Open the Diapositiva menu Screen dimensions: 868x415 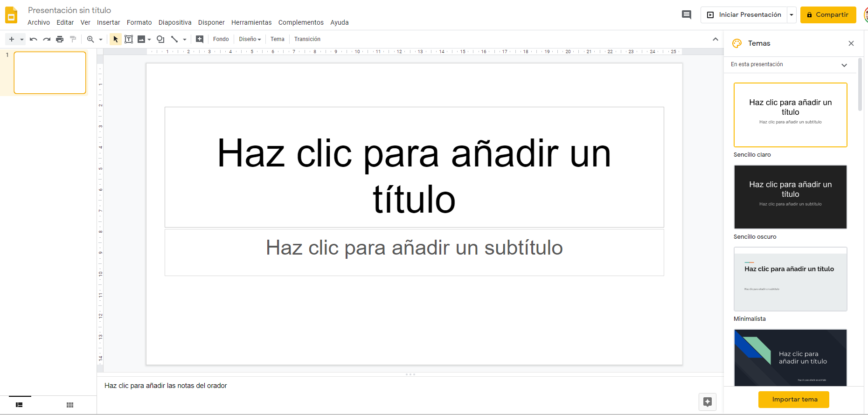[175, 22]
